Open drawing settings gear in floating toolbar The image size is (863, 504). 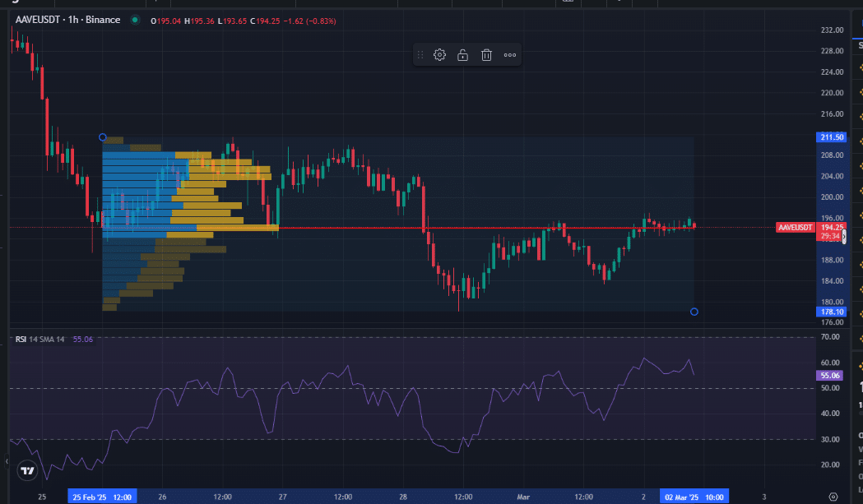point(439,55)
